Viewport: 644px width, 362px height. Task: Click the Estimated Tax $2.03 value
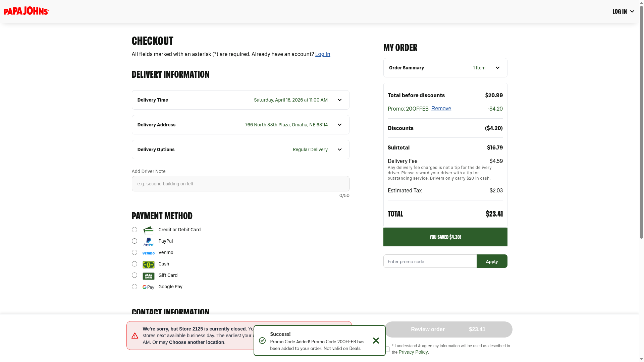click(x=496, y=190)
